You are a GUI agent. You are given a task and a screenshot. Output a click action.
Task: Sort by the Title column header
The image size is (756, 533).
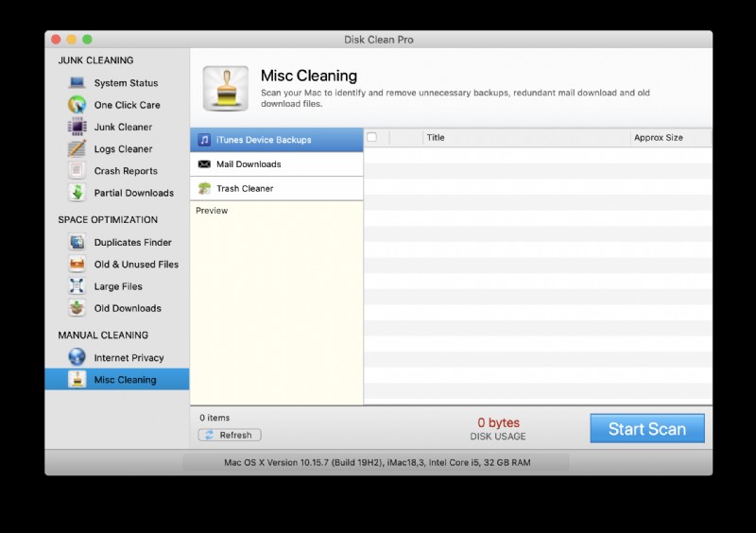click(x=526, y=137)
